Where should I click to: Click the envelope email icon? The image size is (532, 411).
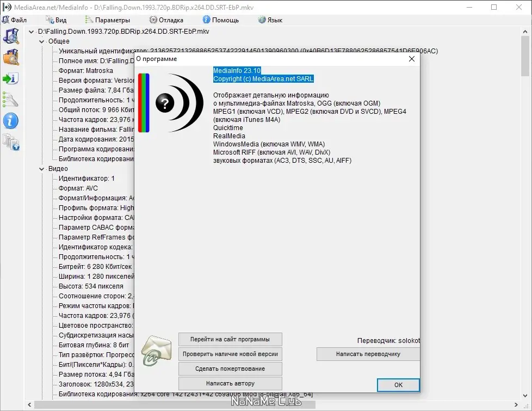click(157, 351)
